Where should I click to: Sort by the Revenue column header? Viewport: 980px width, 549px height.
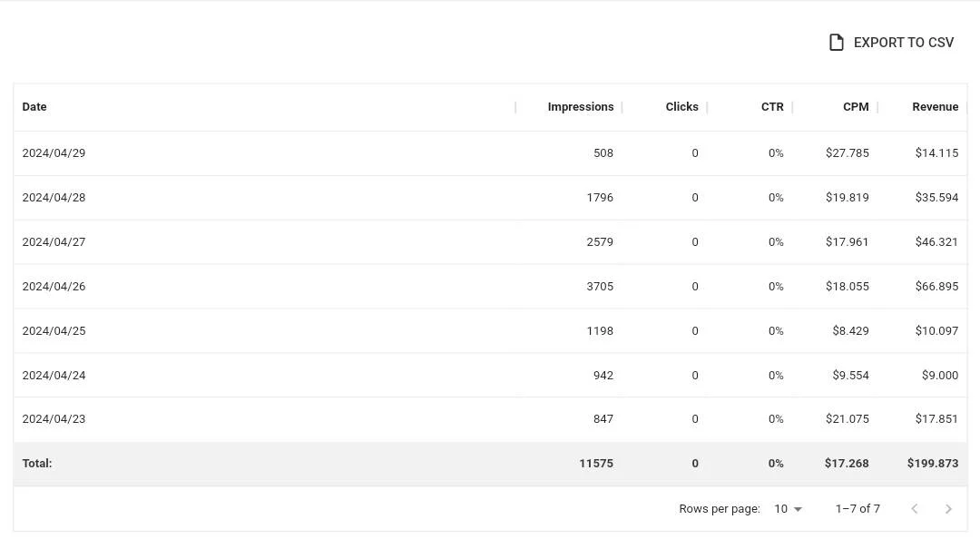coord(935,107)
